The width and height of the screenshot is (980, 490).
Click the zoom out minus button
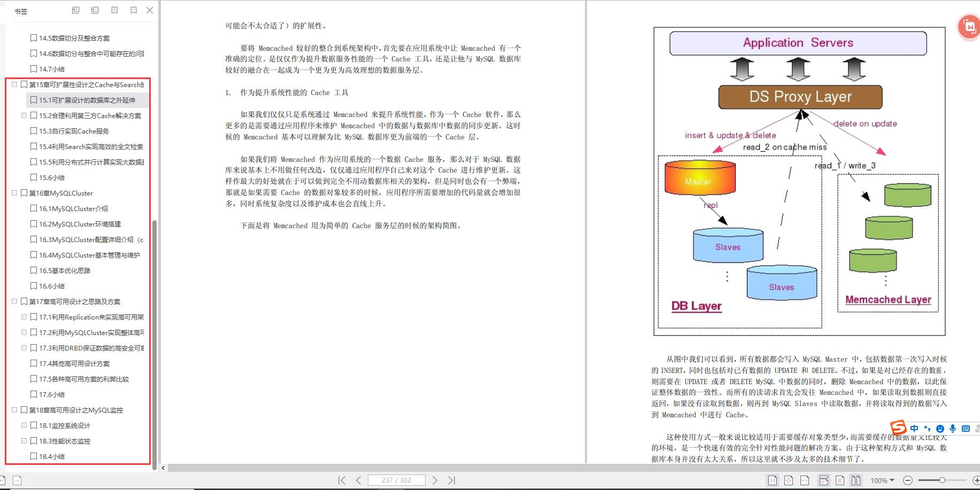907,480
